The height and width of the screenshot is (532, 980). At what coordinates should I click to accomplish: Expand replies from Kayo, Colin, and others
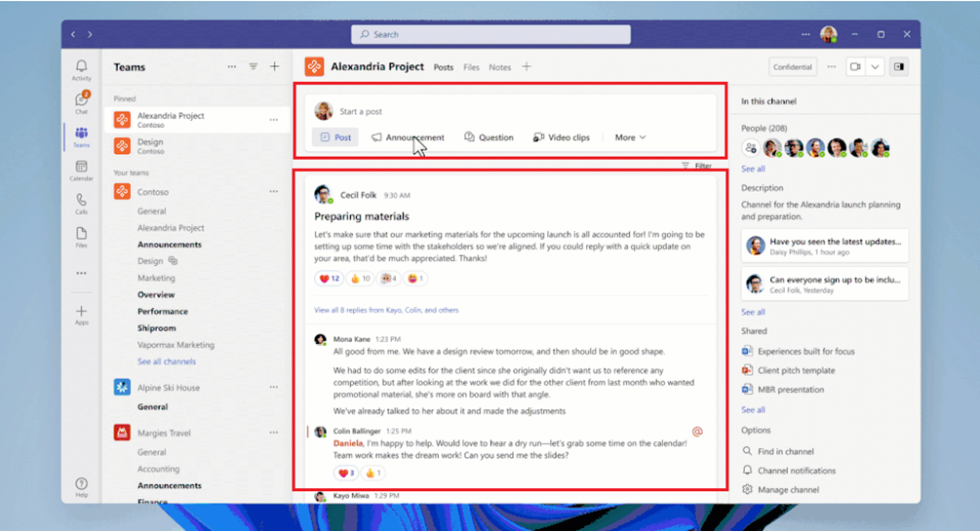point(386,310)
